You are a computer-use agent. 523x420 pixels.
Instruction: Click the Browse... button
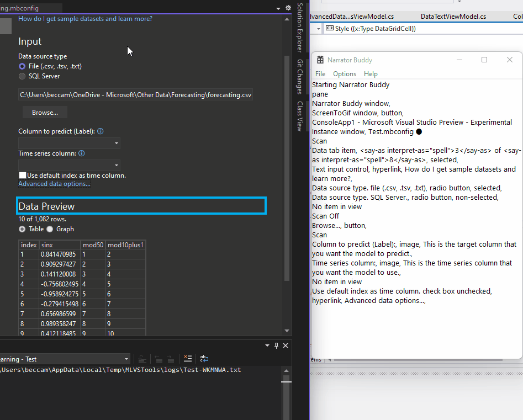point(45,112)
